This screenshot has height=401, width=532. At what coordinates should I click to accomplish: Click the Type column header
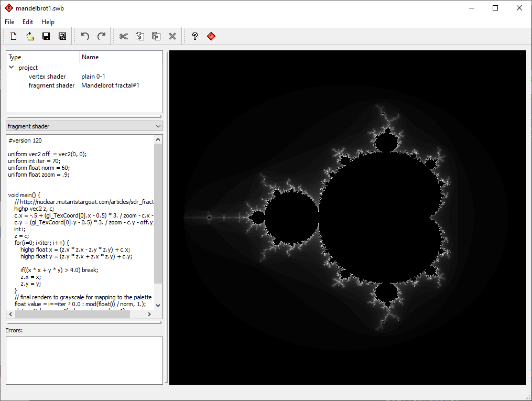tap(43, 57)
